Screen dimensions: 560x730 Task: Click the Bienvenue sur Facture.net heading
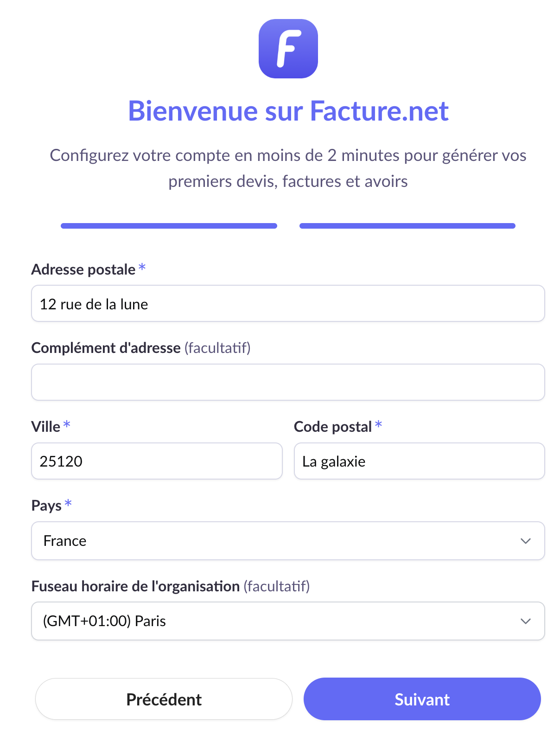[288, 111]
